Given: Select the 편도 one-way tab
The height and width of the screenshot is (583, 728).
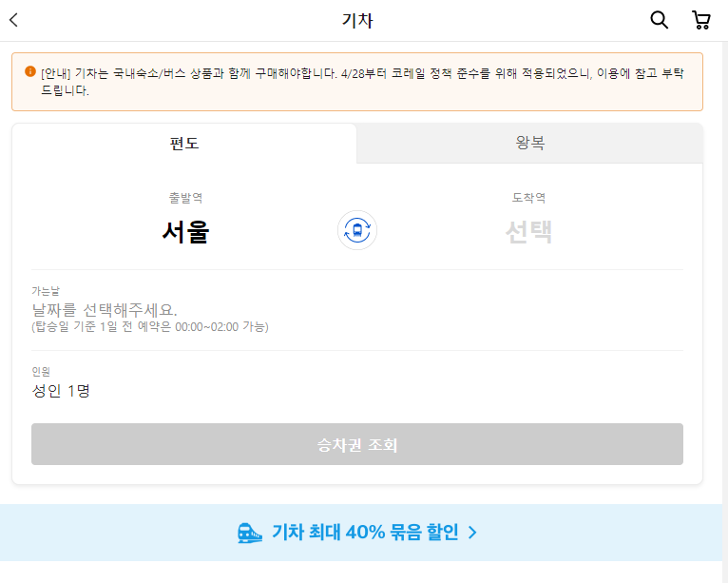Looking at the screenshot, I should coord(184,143).
